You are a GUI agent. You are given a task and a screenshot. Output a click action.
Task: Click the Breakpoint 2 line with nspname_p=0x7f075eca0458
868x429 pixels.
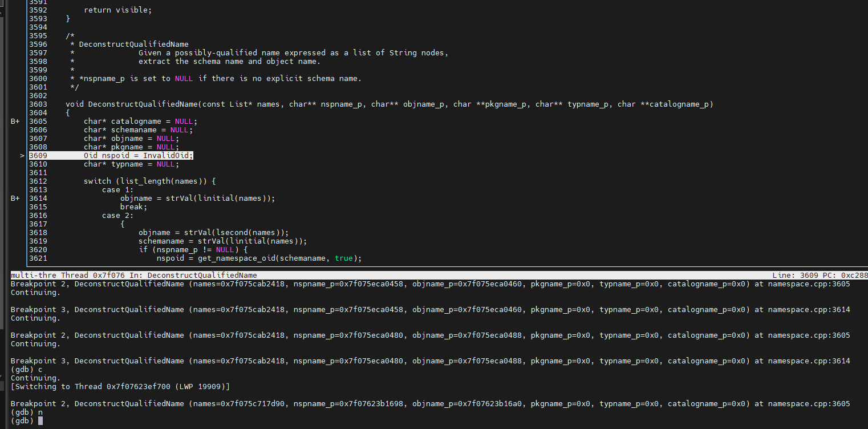click(431, 284)
